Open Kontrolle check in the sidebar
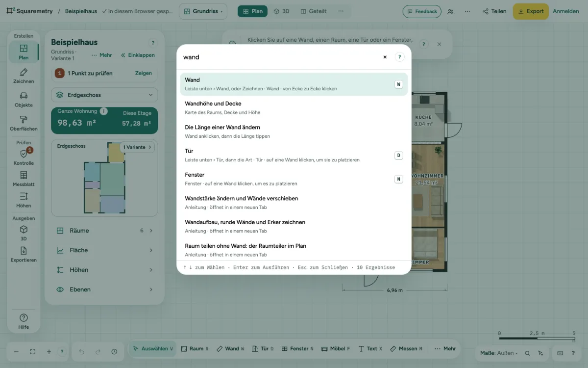Viewport: 588px width, 368px height. pyautogui.click(x=24, y=158)
